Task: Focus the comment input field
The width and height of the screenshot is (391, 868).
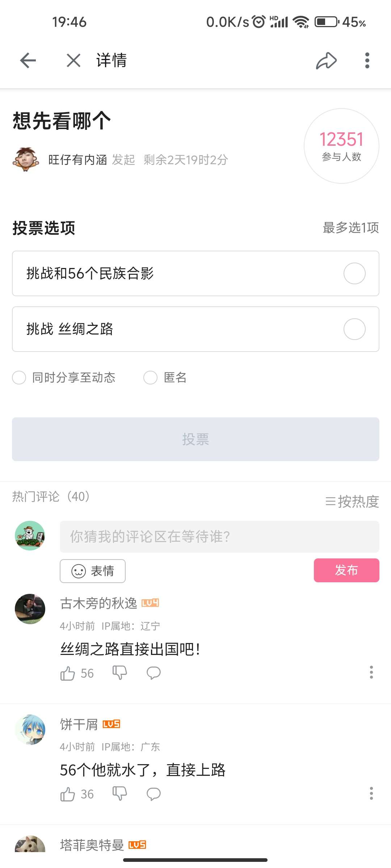Action: [219, 537]
